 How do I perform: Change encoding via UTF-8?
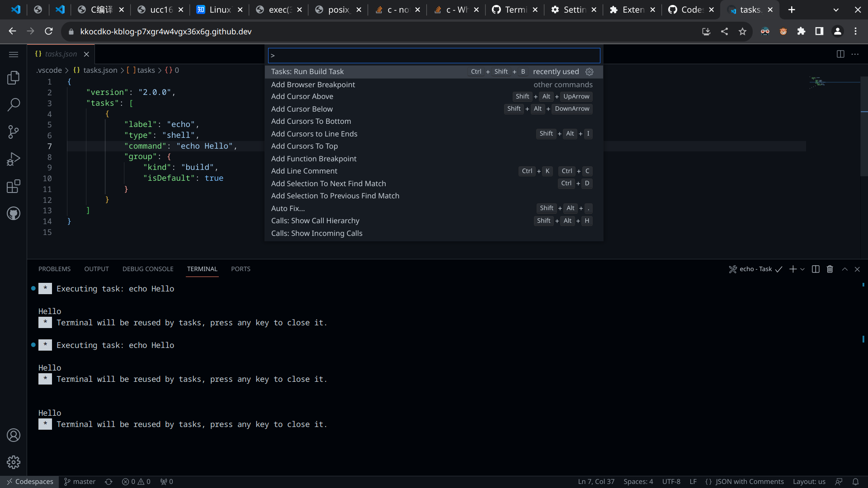click(671, 482)
